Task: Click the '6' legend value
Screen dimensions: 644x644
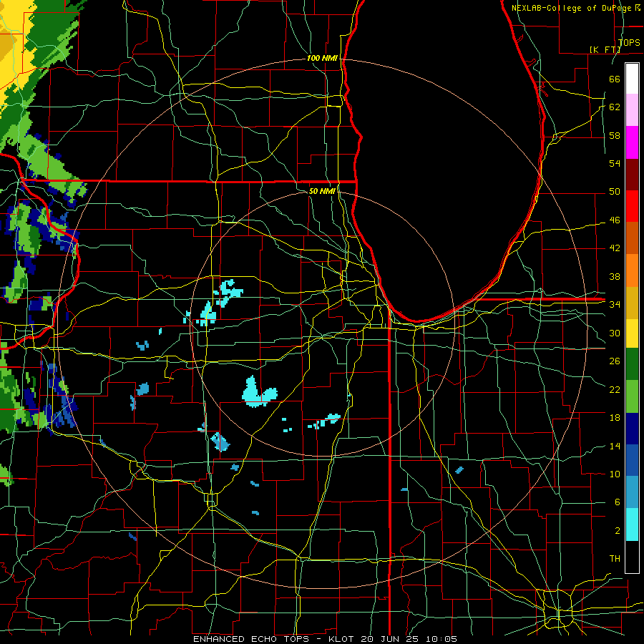Action: click(x=617, y=502)
